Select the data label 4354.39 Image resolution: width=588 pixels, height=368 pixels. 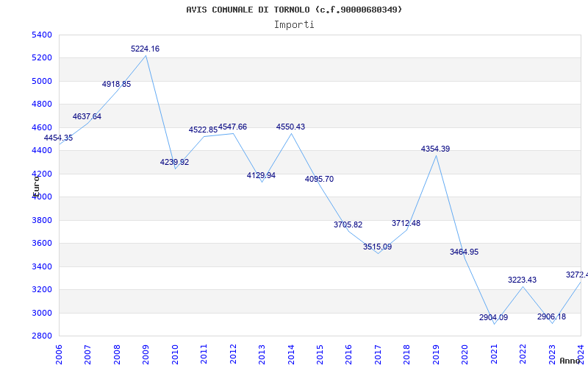(435, 149)
